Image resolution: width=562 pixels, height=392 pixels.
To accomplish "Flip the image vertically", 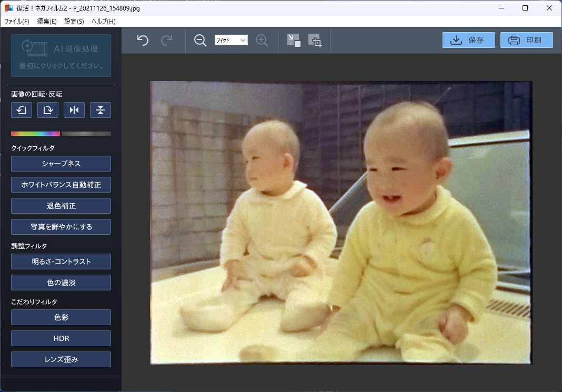I will [x=100, y=110].
